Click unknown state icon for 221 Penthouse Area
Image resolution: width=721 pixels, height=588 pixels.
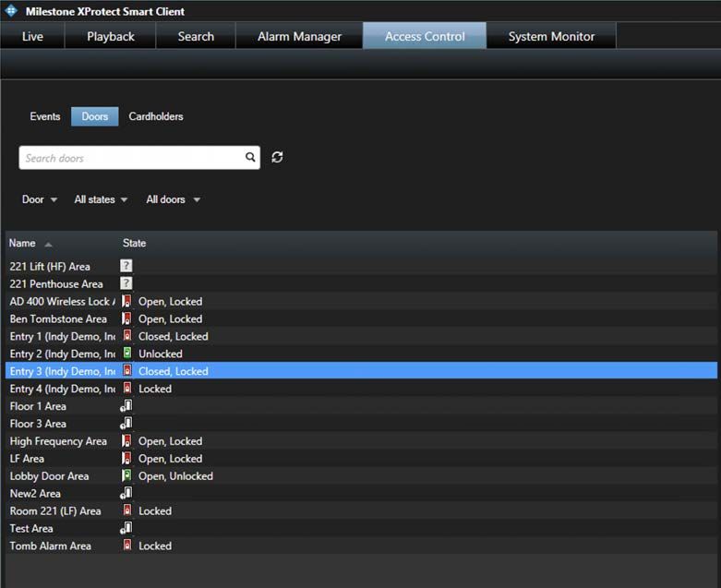point(126,283)
